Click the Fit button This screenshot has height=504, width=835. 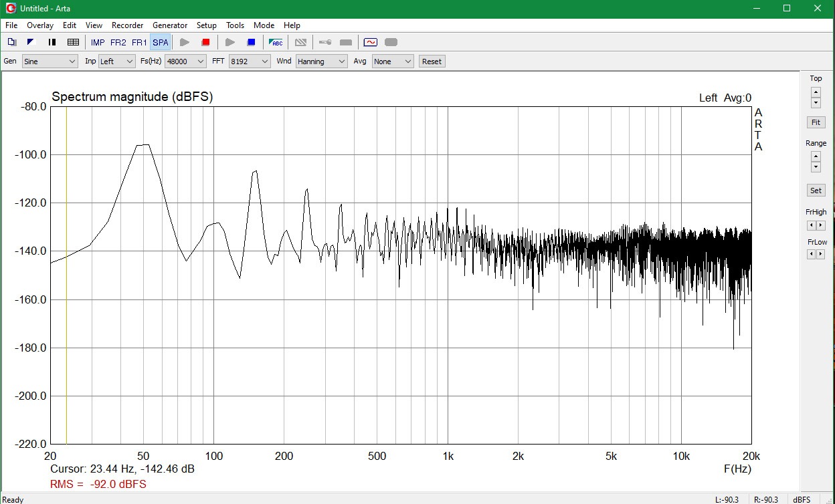click(x=816, y=122)
